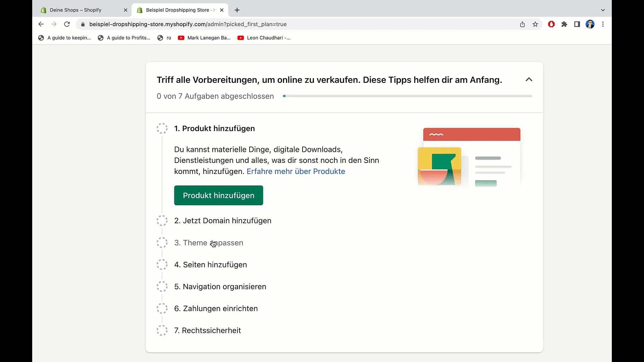Screen dimensions: 644x362
Task: Mark step 4 Seiten hinzufügen circle
Action: tap(162, 264)
